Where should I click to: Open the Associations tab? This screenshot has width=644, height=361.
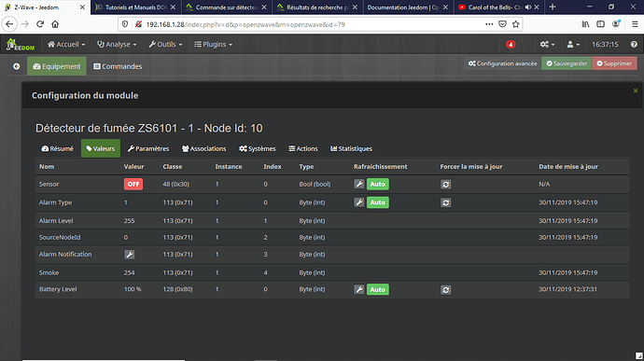click(204, 148)
